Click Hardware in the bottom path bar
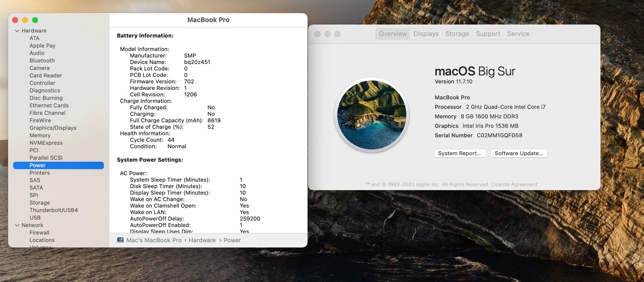 tap(202, 240)
